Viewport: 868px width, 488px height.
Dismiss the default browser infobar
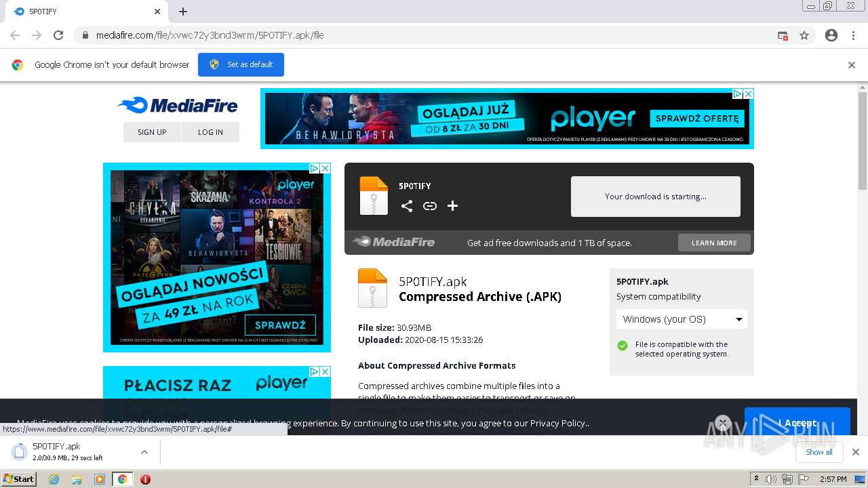pos(852,65)
